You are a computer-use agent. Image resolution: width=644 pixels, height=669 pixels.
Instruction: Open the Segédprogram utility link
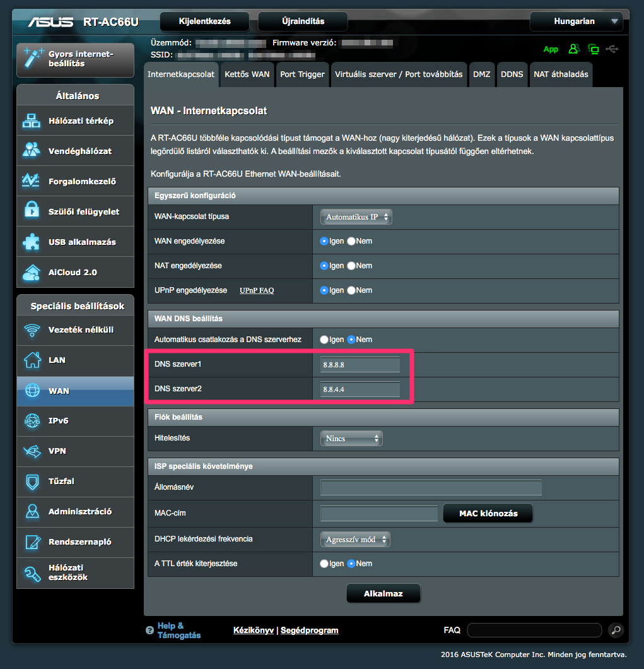click(309, 630)
